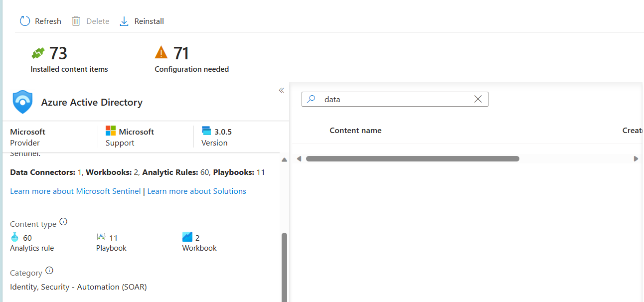Click the Workbook label under 2
This screenshot has height=302, width=644.
click(199, 248)
